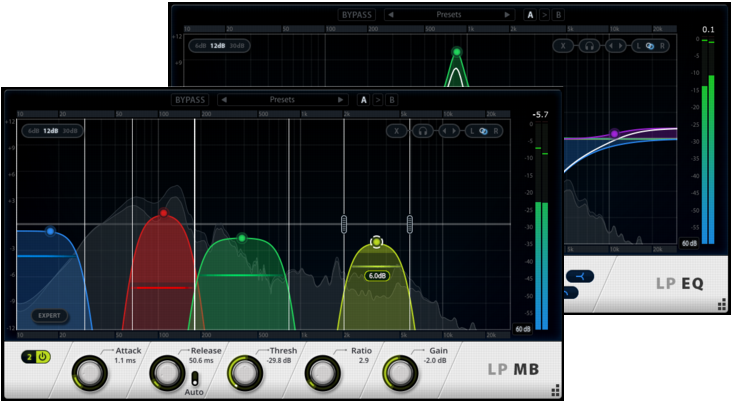This screenshot has width=731, height=401.
Task: Click the X button in the LP MB window
Action: tap(397, 131)
